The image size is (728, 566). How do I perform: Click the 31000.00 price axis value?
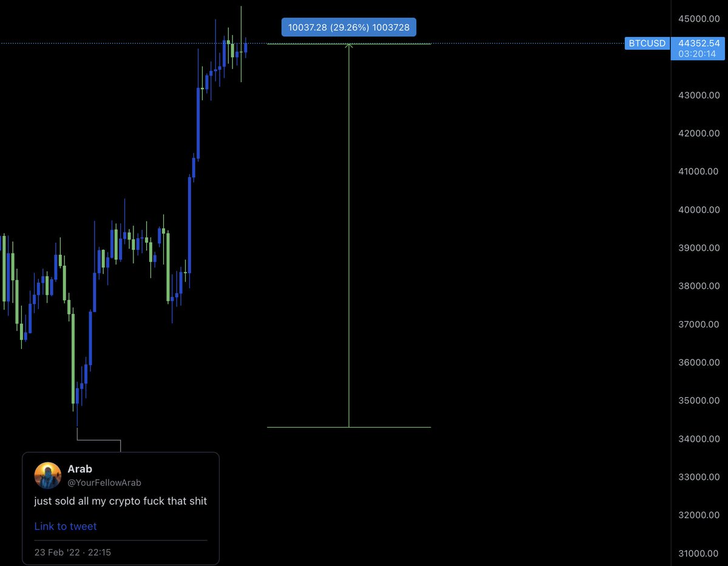[699, 553]
